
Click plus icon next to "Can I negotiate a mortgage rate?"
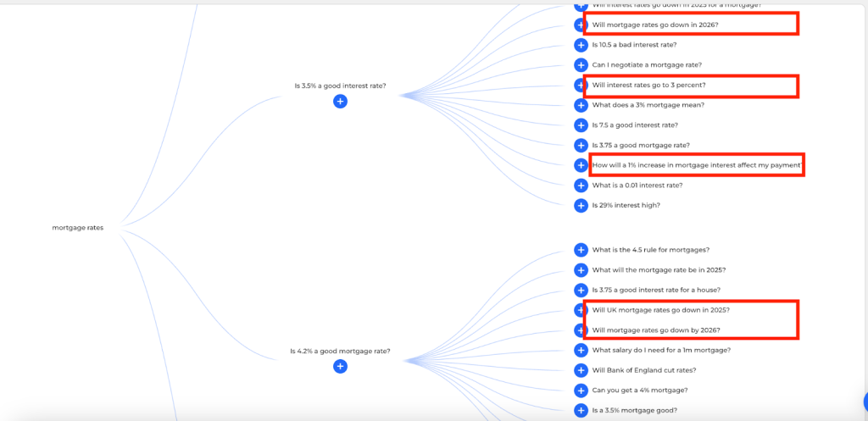click(x=581, y=65)
